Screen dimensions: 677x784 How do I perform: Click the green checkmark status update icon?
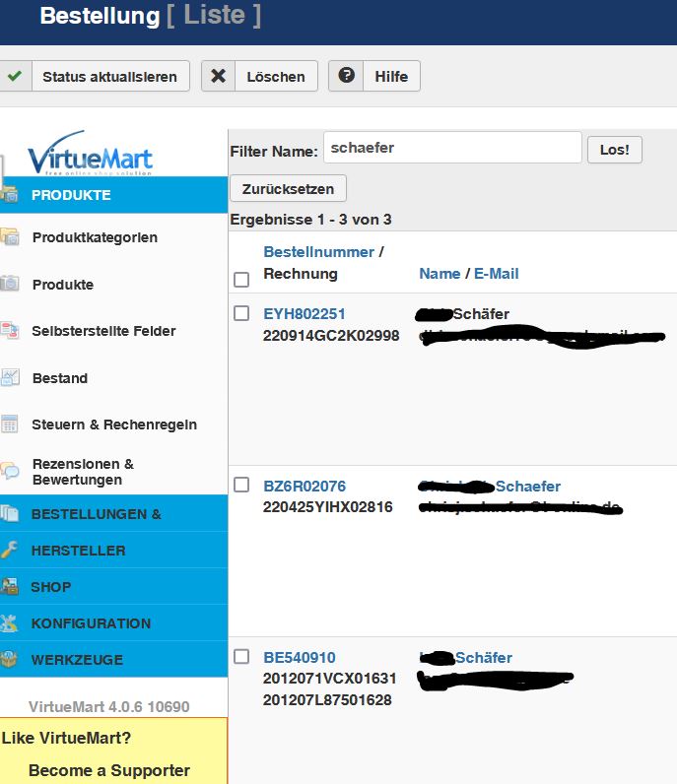(x=13, y=77)
